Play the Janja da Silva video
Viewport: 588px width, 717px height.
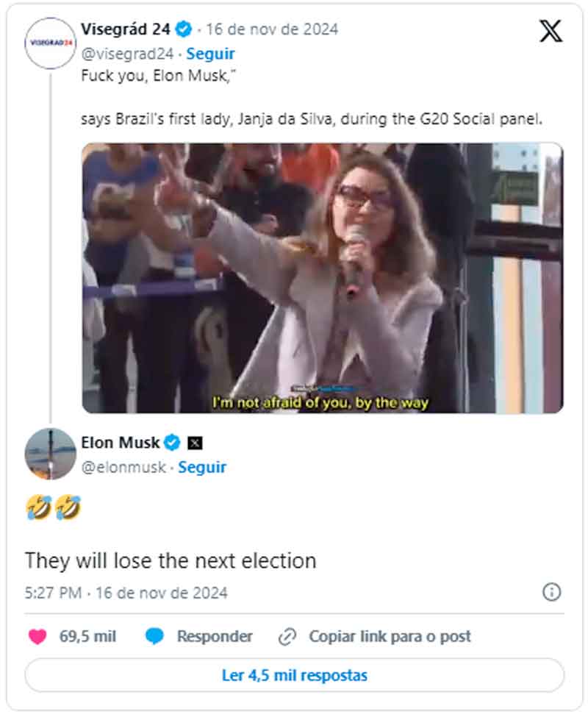[x=322, y=278]
